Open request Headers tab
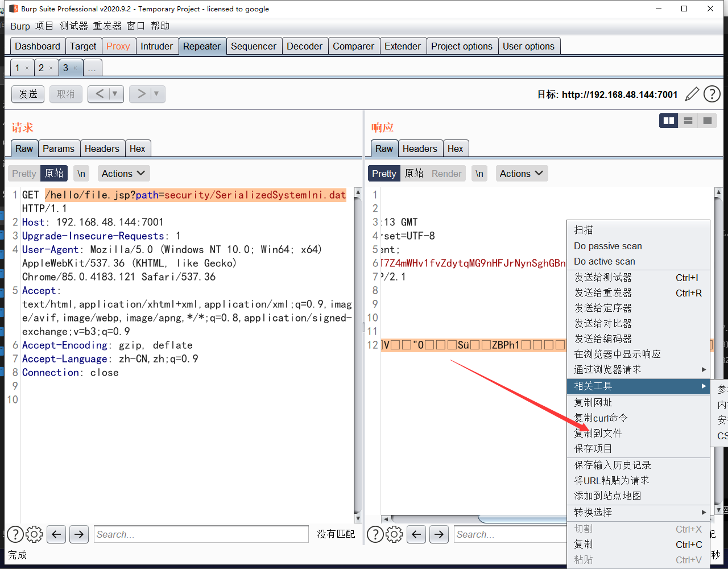Viewport: 728px width, 569px height. click(x=102, y=149)
